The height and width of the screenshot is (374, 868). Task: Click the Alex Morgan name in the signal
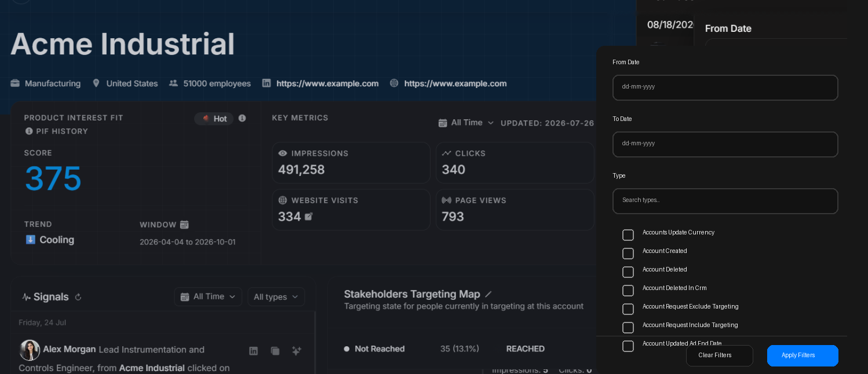pyautogui.click(x=70, y=349)
